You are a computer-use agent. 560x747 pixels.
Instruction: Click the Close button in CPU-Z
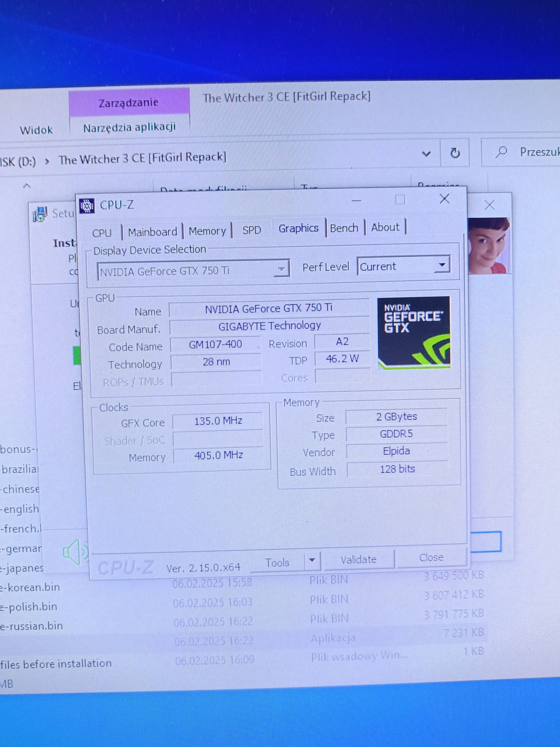tap(431, 558)
